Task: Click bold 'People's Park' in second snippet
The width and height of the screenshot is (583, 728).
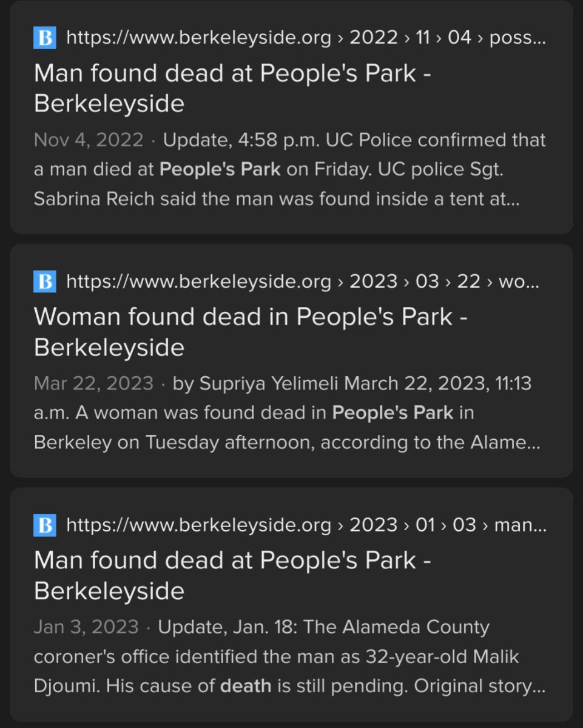Action: (x=393, y=413)
